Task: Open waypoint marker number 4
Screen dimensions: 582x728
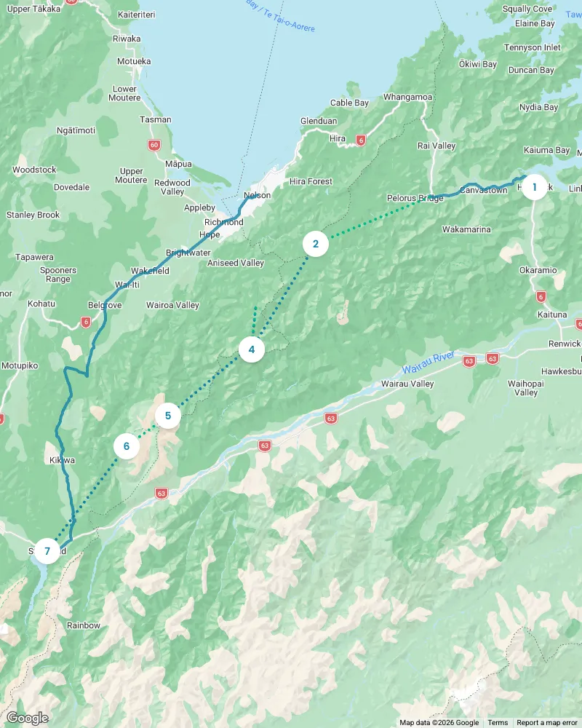Action: click(252, 349)
